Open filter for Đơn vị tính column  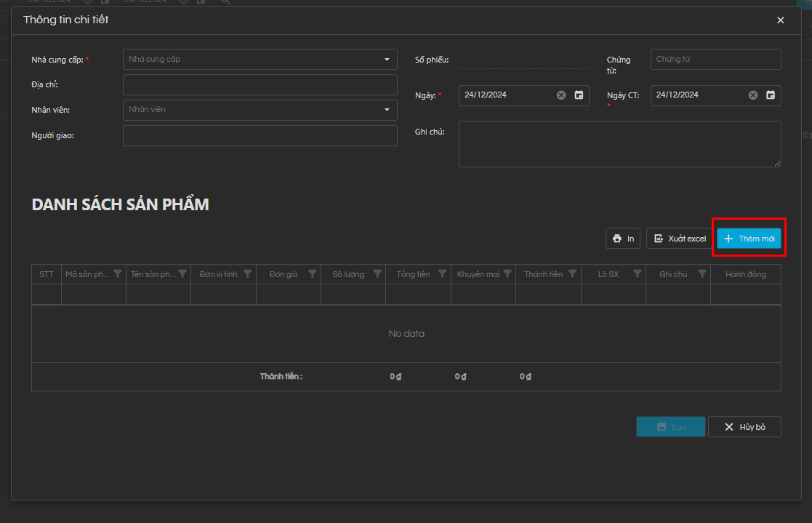pyautogui.click(x=248, y=274)
